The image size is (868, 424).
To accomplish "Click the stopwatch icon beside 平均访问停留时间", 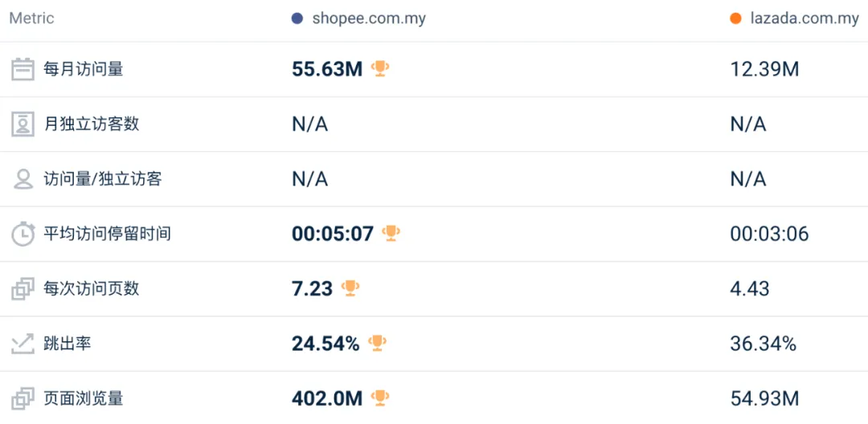I will [23, 234].
